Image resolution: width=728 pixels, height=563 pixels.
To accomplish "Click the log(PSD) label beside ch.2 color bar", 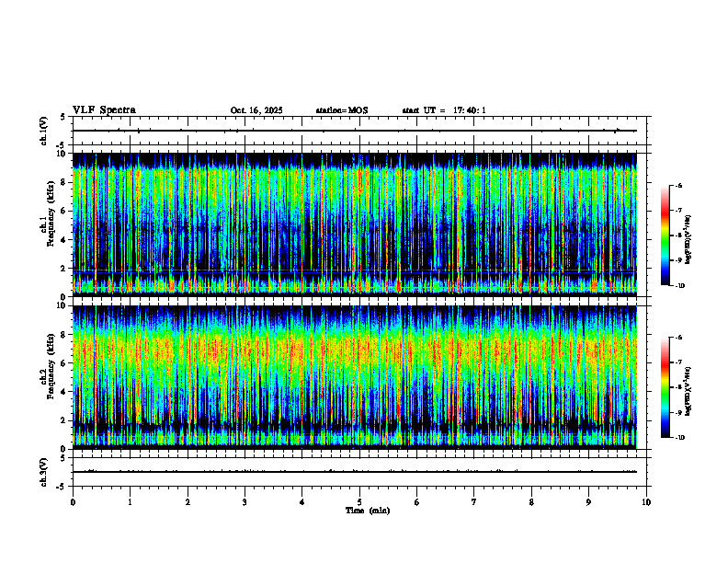I will click(x=688, y=391).
